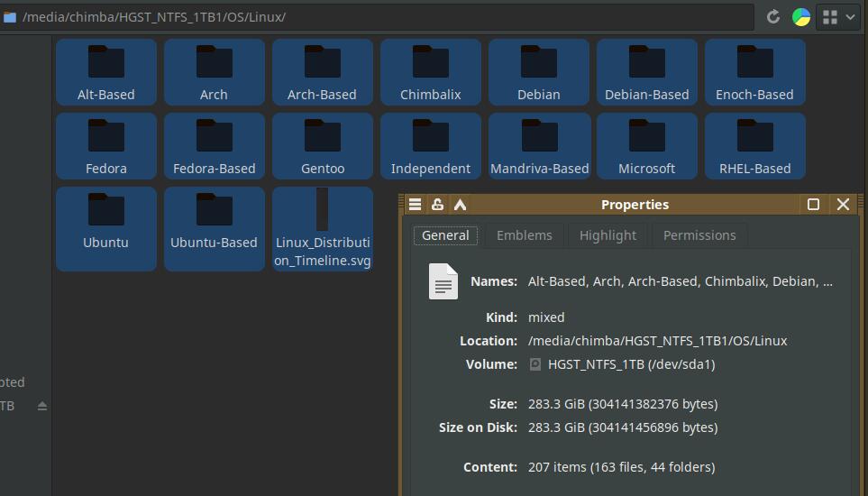
Task: Click the Names value list text
Action: pyautogui.click(x=681, y=281)
